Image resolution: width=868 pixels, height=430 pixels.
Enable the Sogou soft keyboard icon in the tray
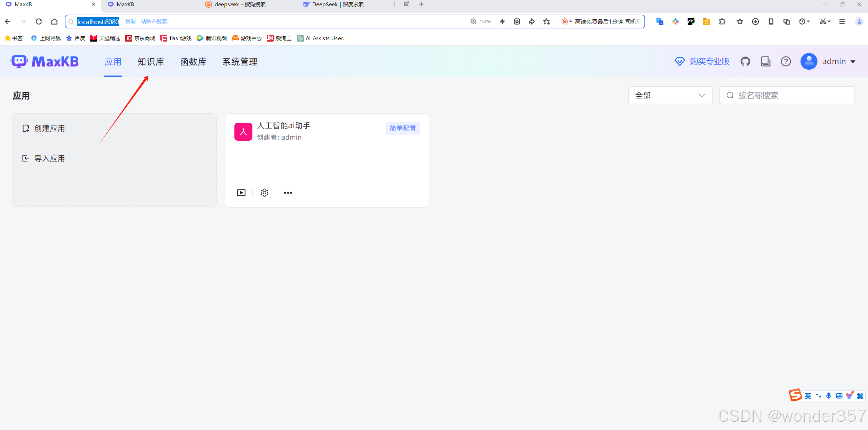click(x=839, y=395)
